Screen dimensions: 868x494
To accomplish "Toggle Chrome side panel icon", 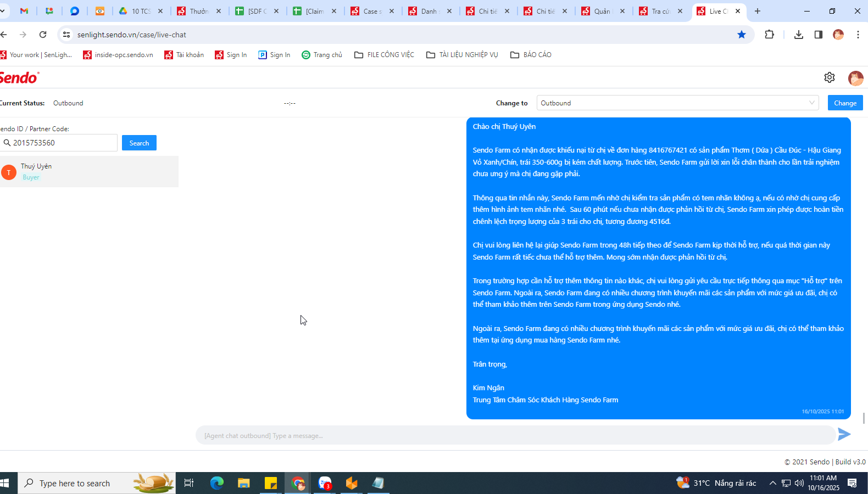I will pos(819,35).
